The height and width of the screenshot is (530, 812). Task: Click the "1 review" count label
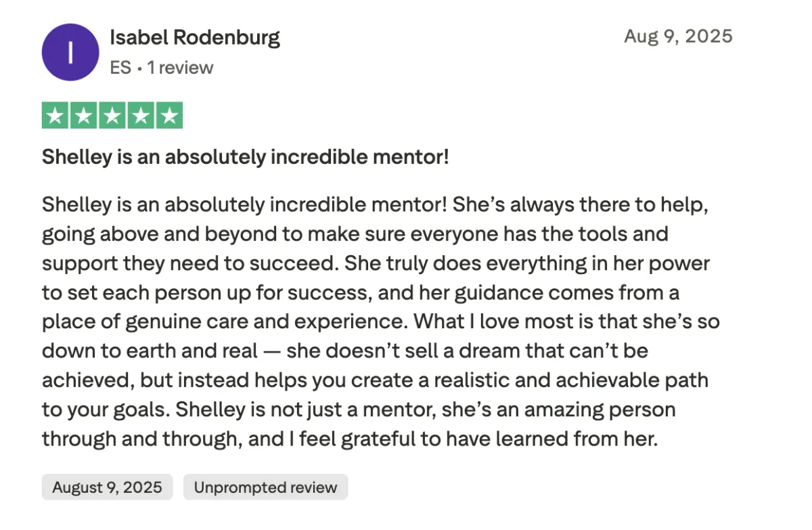[x=180, y=68]
